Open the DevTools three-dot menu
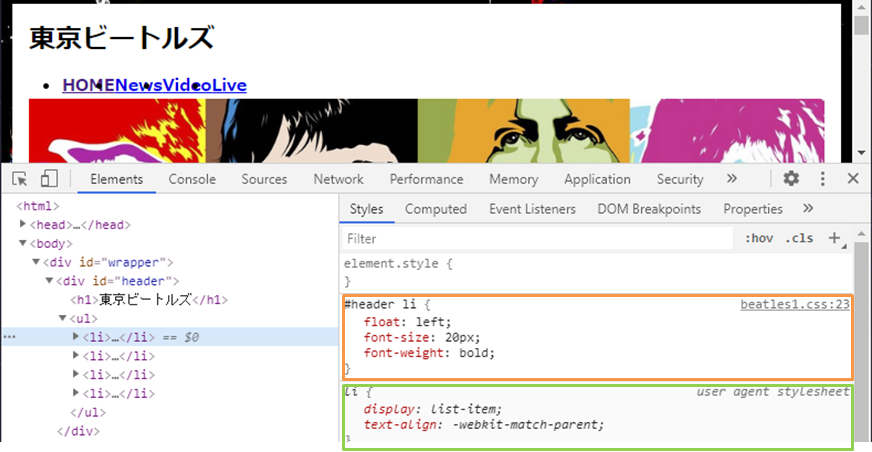This screenshot has height=452, width=872. click(823, 178)
